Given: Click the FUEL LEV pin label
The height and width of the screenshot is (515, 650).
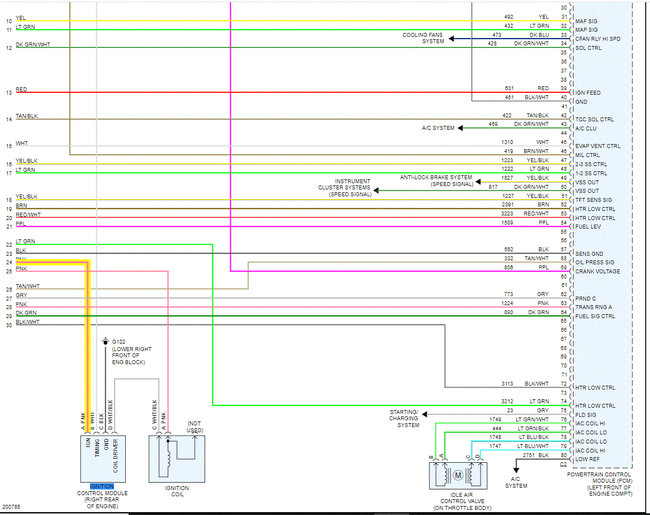Looking at the screenshot, I should pyautogui.click(x=588, y=227).
